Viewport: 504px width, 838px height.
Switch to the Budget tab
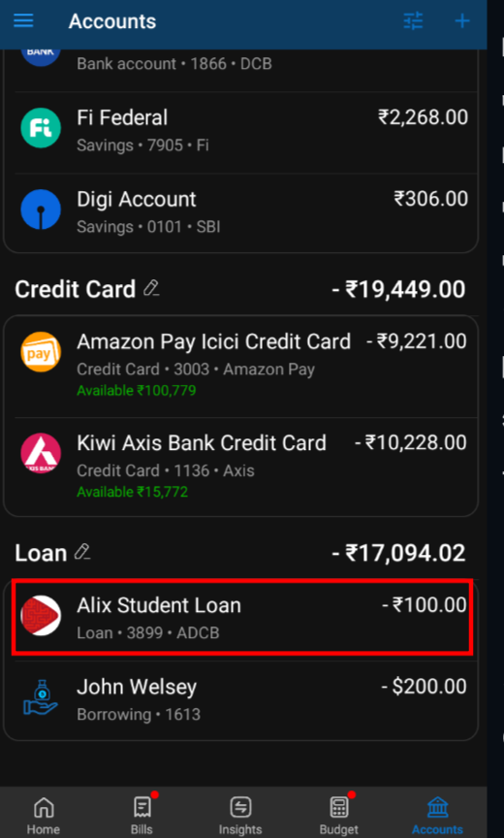point(338,816)
